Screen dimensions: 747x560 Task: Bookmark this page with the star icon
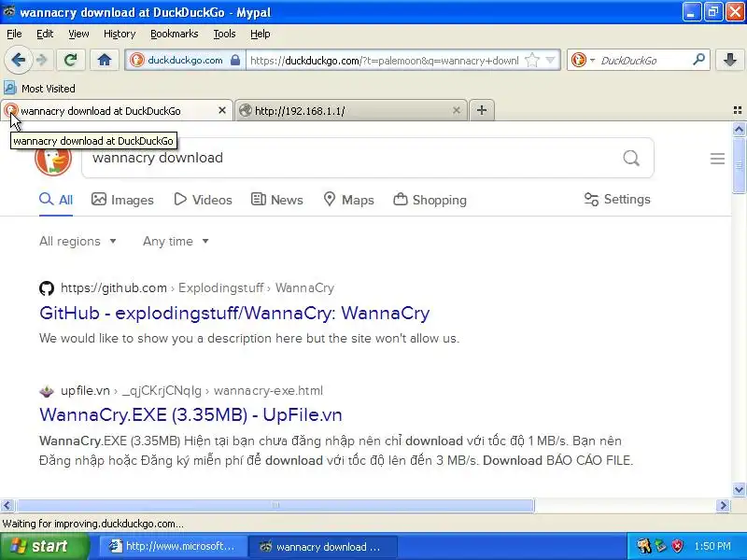(x=531, y=61)
